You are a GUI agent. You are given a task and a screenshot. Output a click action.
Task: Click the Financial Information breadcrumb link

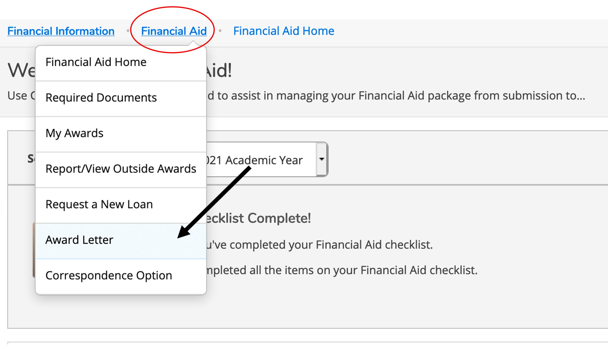[61, 31]
